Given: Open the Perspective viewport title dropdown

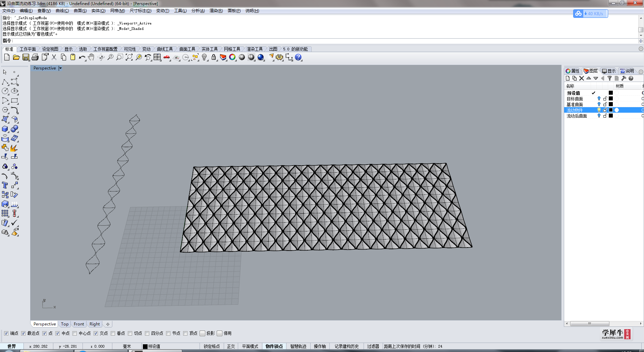Looking at the screenshot, I should pyautogui.click(x=60, y=68).
